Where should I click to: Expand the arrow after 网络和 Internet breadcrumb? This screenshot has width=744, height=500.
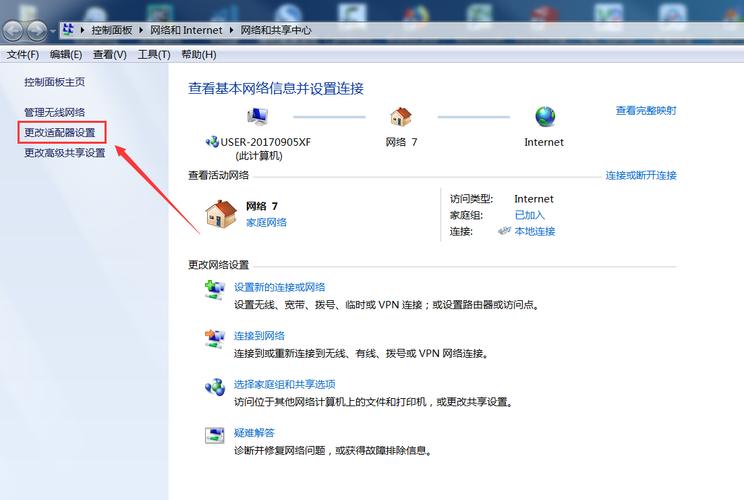(x=231, y=30)
